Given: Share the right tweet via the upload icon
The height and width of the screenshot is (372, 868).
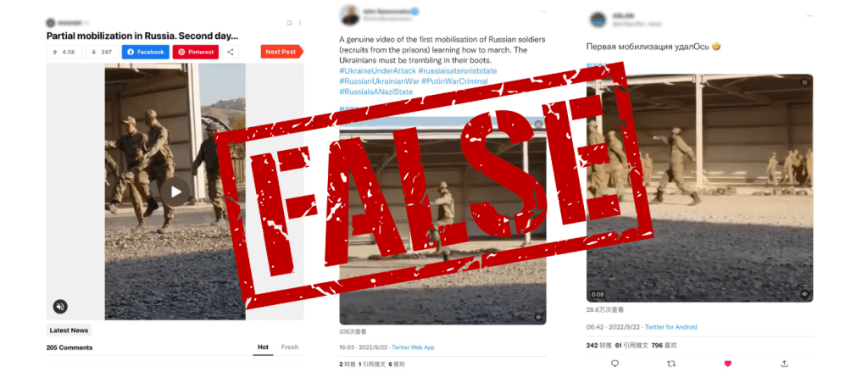Looking at the screenshot, I should [784, 364].
